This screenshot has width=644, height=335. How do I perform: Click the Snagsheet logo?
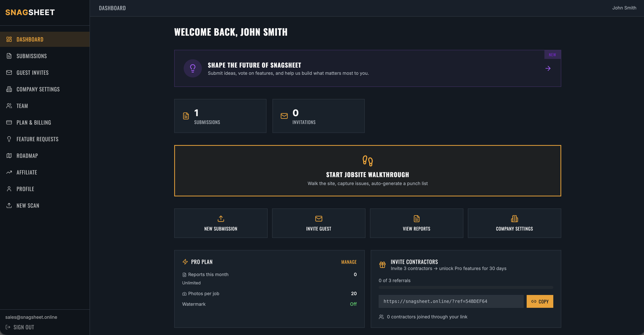click(x=30, y=12)
